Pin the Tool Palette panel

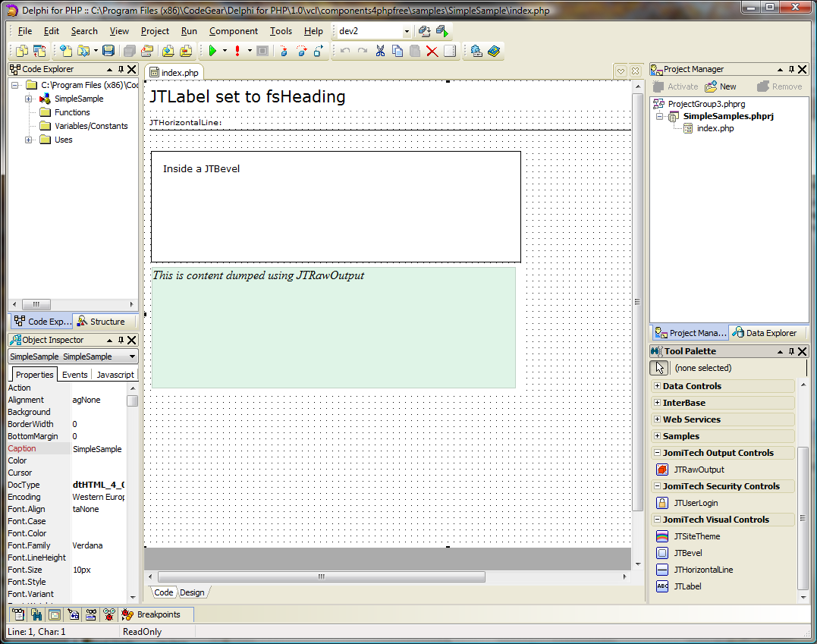791,352
